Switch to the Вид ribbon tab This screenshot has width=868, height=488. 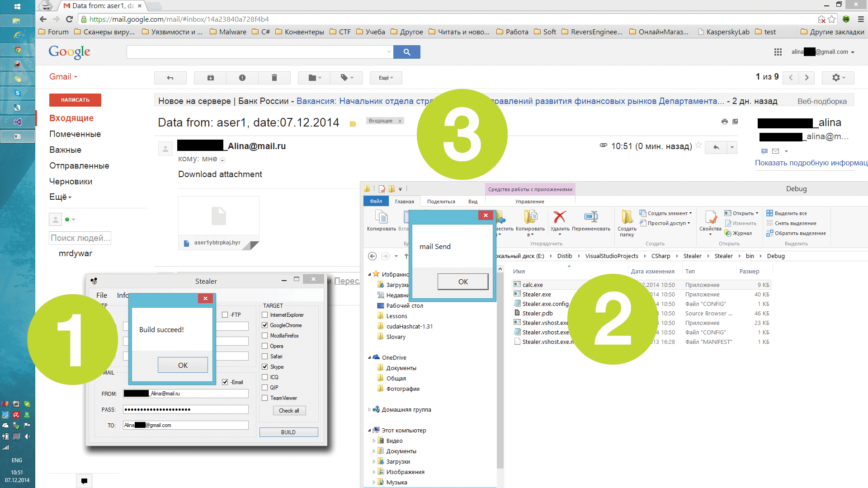point(473,202)
